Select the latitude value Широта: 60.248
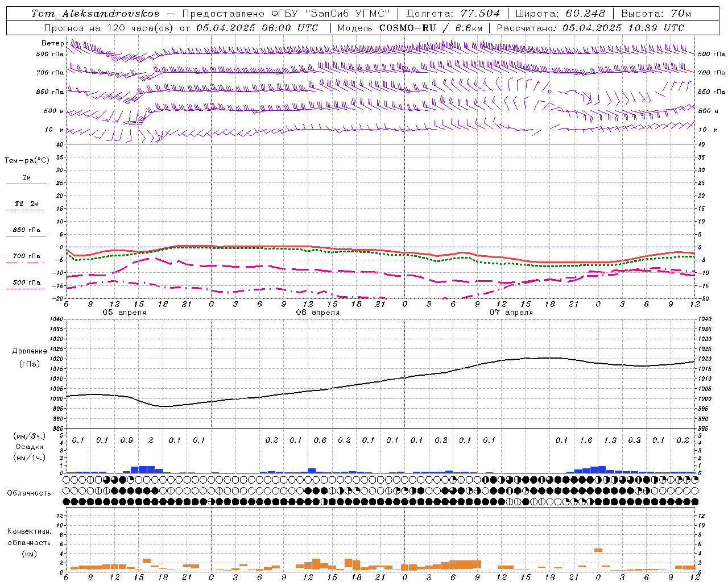 (561, 14)
